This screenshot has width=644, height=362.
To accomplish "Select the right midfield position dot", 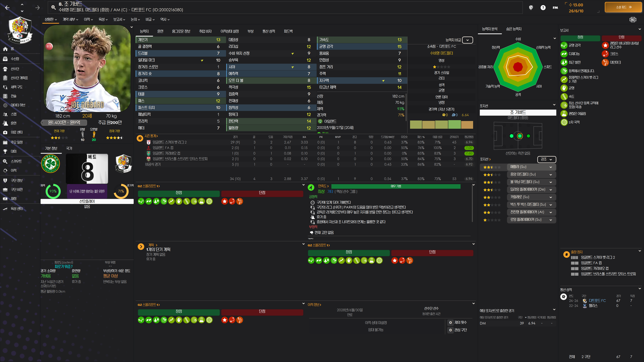I will 528,136.
